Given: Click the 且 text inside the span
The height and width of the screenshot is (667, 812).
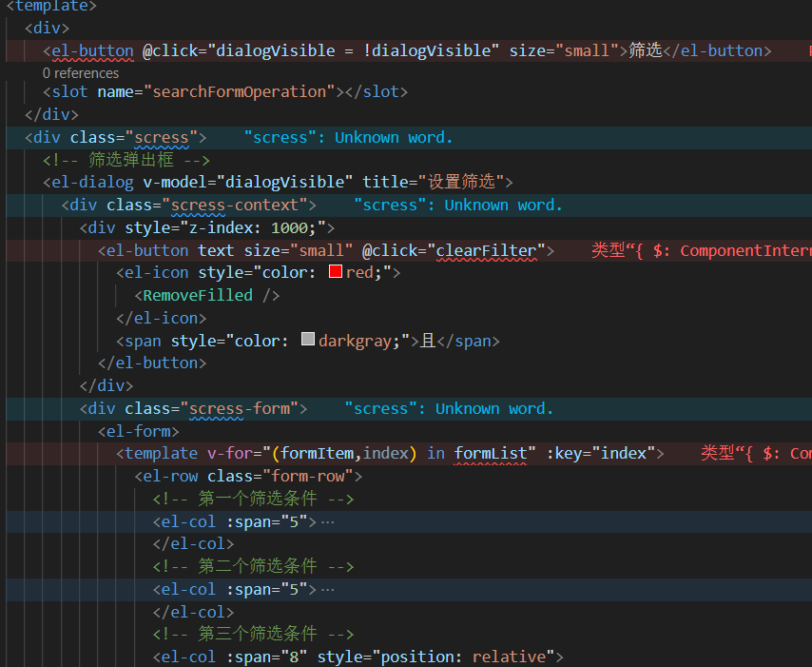Looking at the screenshot, I should point(427,340).
